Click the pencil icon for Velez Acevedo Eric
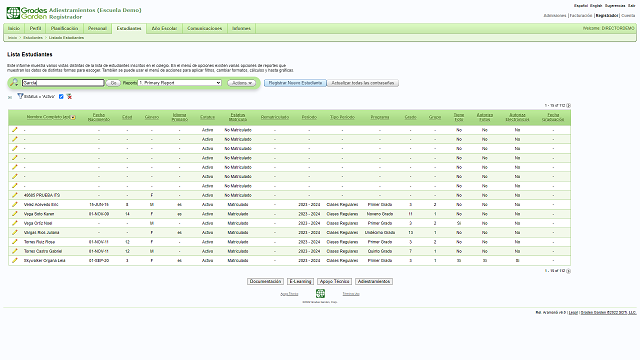This screenshot has width=640, height=360. 15,204
